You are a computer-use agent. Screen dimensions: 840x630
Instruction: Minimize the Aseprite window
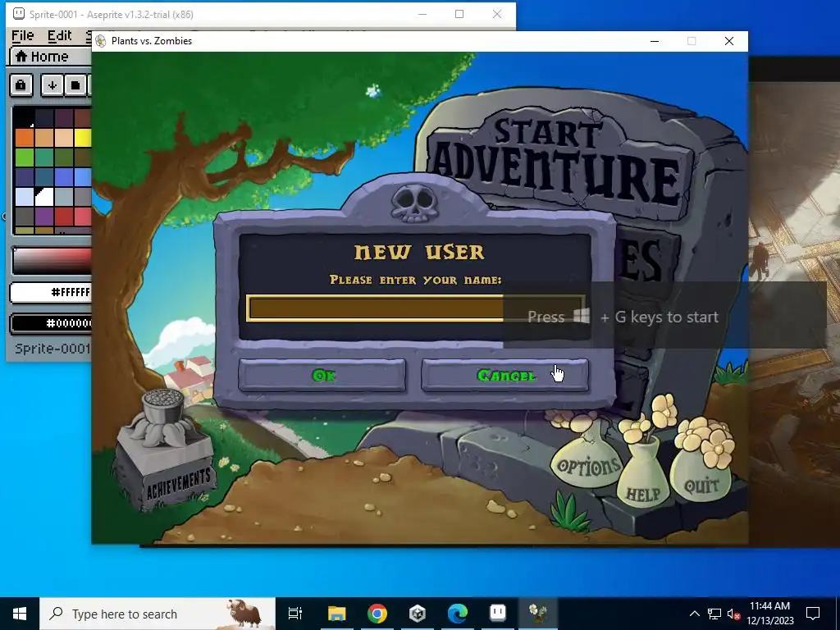[x=422, y=15]
